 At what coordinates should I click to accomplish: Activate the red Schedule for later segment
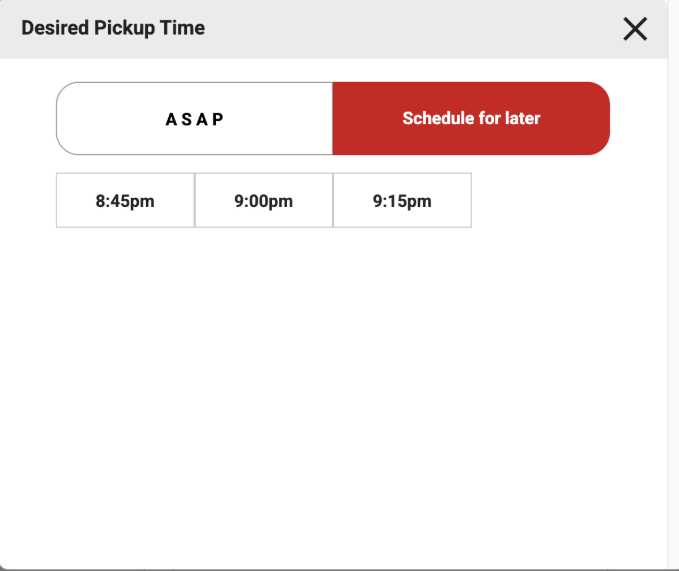(471, 118)
